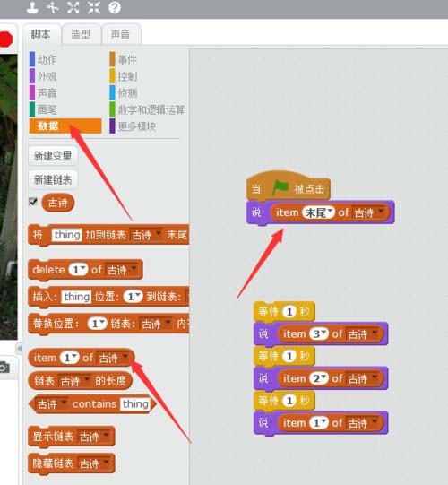Switch to the 造型 tab
Image resolution: width=448 pixels, height=485 pixels.
tap(81, 34)
